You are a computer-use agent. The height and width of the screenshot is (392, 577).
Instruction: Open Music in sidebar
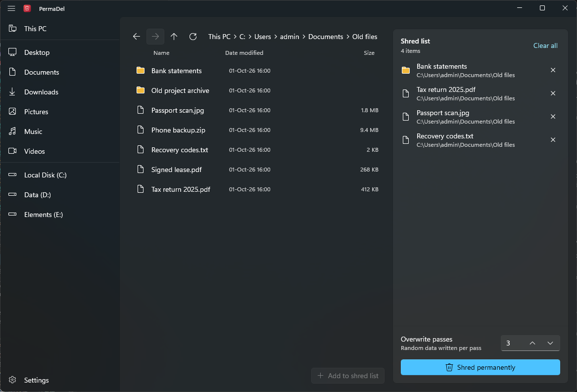pos(60,131)
